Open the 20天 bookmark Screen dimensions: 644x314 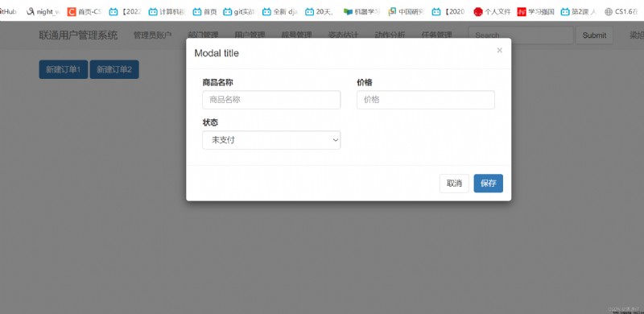(x=320, y=11)
